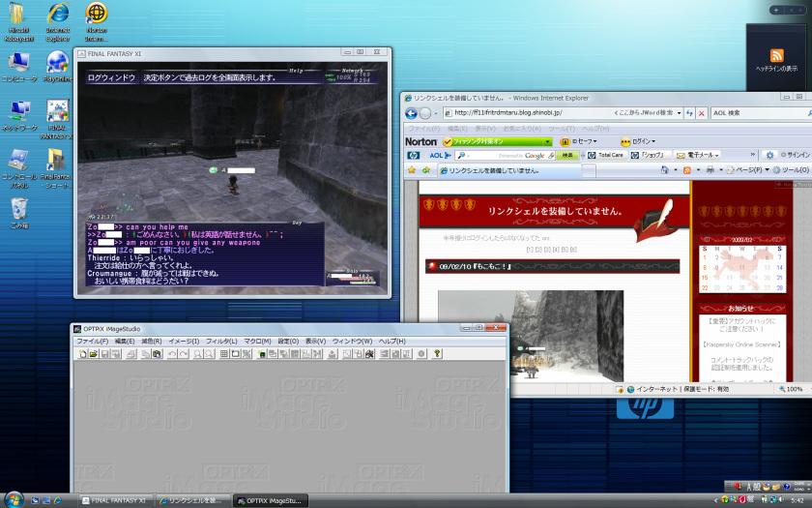Click the Zoom in magnifier in OPTPiX toolbar
The image size is (812, 508).
[198, 353]
